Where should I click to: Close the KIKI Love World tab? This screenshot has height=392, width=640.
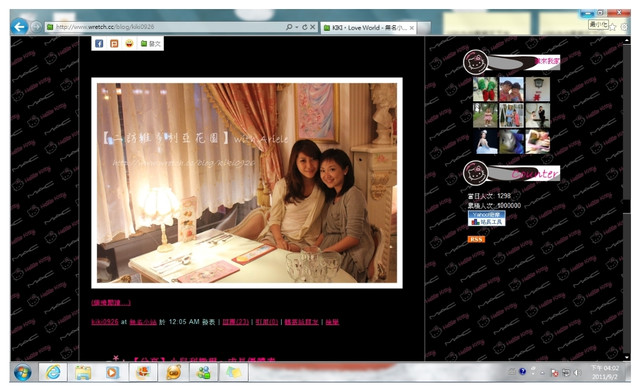(412, 28)
